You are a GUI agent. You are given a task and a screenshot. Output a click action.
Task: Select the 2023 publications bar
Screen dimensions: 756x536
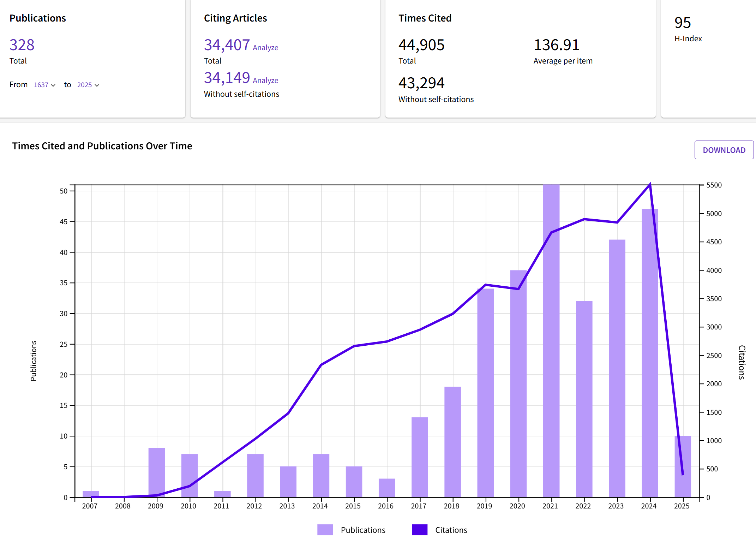point(617,368)
